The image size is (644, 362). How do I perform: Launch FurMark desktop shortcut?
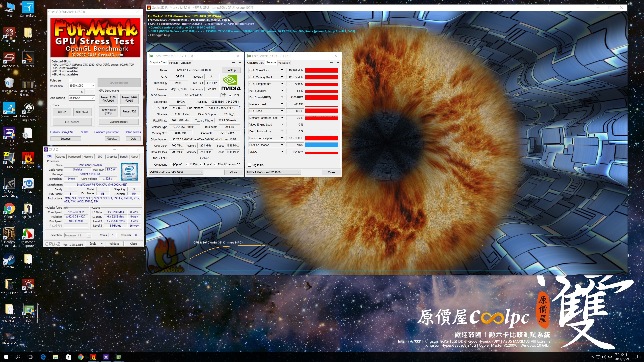pyautogui.click(x=28, y=160)
